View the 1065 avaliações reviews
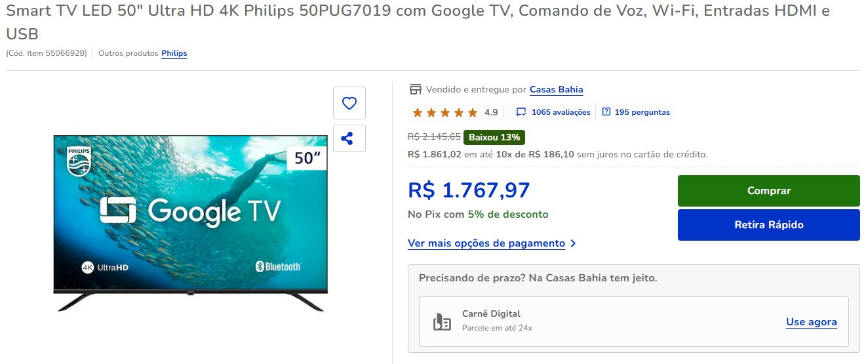This screenshot has width=868, height=364. 561,112
